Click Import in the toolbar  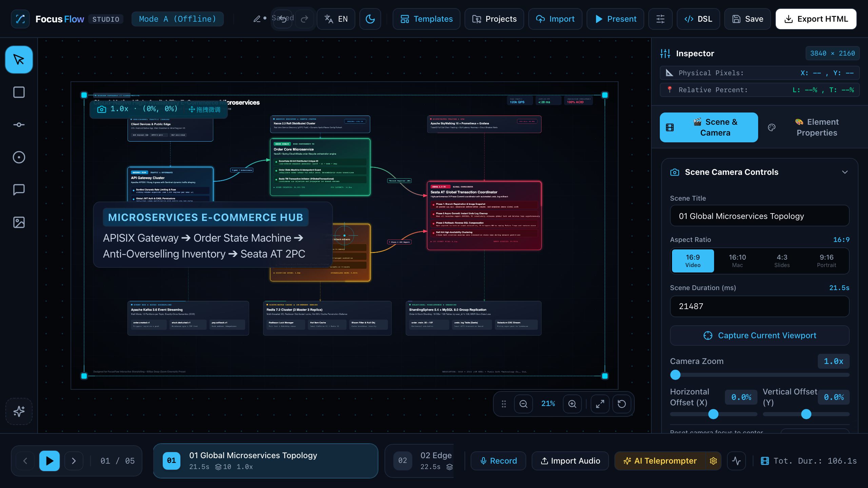[555, 19]
